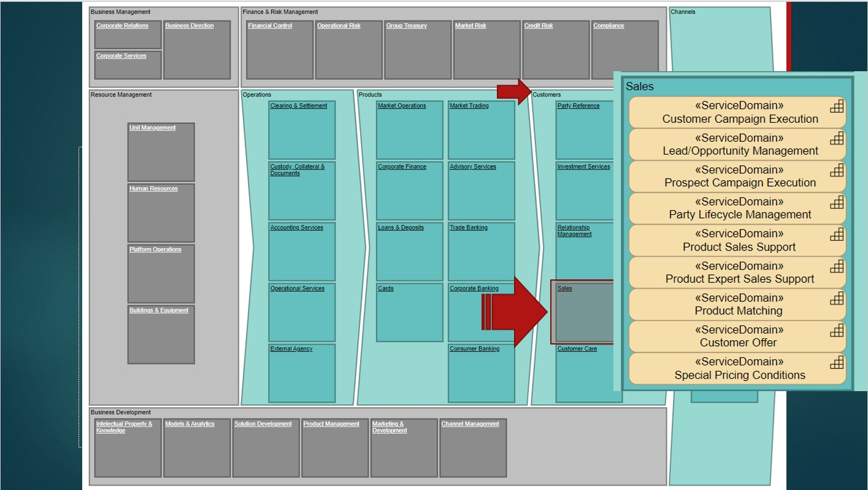The height and width of the screenshot is (490, 868).
Task: Open the highlighted Sales link
Action: pos(564,288)
